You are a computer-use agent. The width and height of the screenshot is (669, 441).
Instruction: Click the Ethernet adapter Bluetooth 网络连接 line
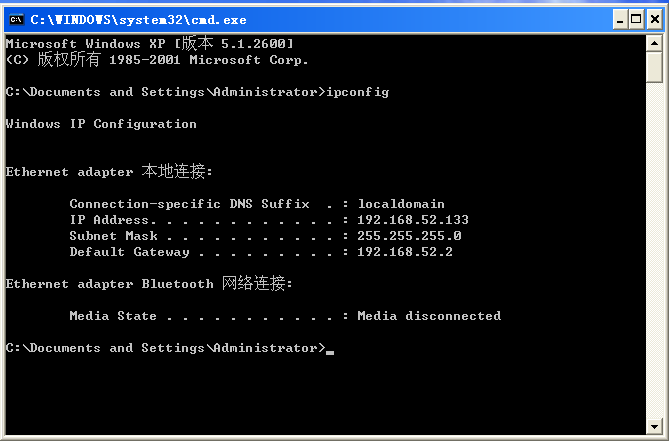click(149, 283)
